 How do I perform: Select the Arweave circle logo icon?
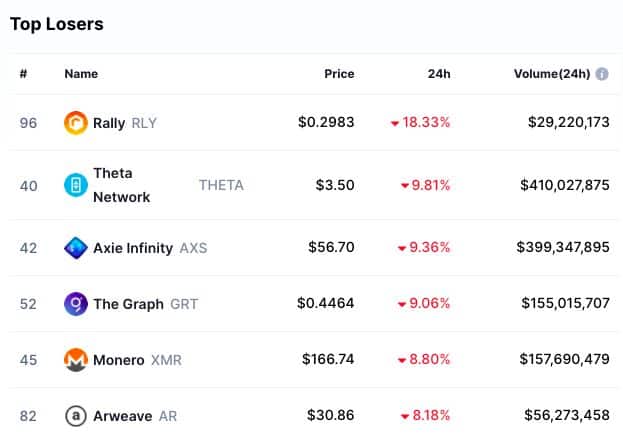tap(75, 416)
